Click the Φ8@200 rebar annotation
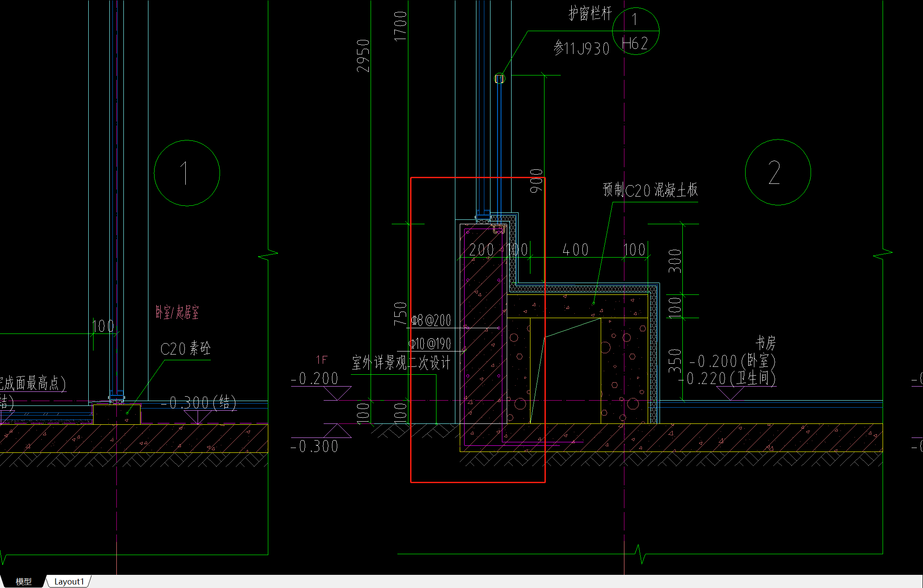Image resolution: width=923 pixels, height=588 pixels. [x=431, y=320]
